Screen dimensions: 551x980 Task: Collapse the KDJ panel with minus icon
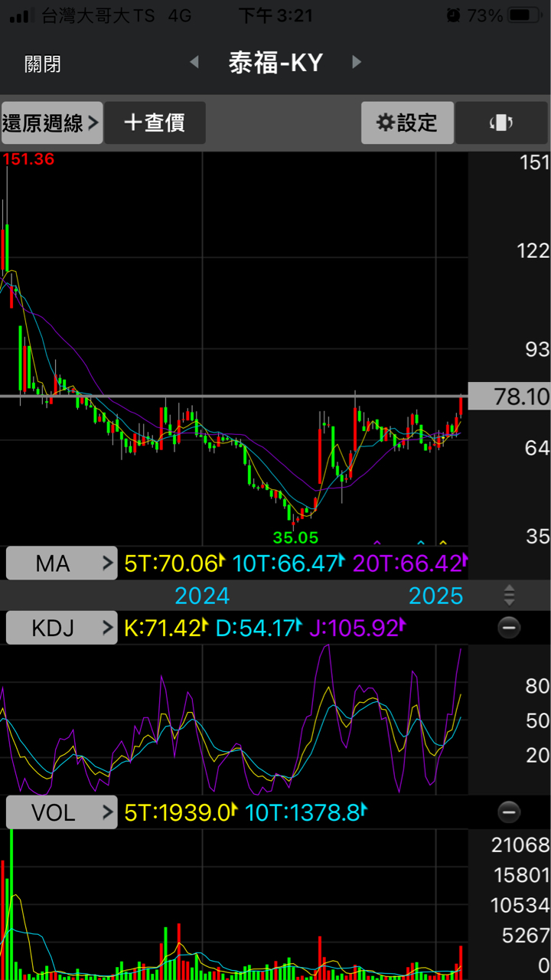point(509,629)
